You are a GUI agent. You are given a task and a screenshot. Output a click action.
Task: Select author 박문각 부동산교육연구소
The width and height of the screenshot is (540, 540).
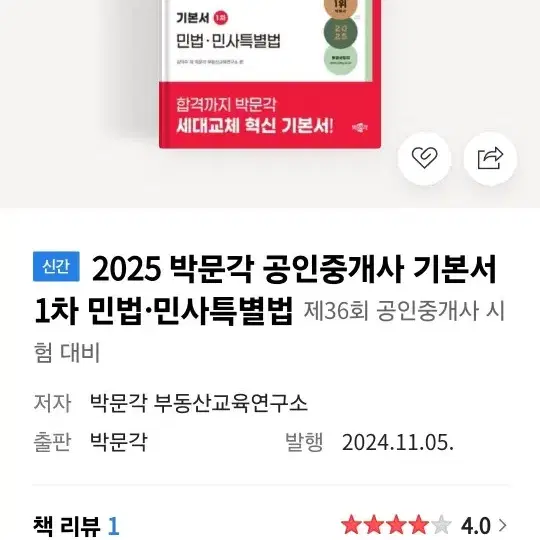coord(198,403)
